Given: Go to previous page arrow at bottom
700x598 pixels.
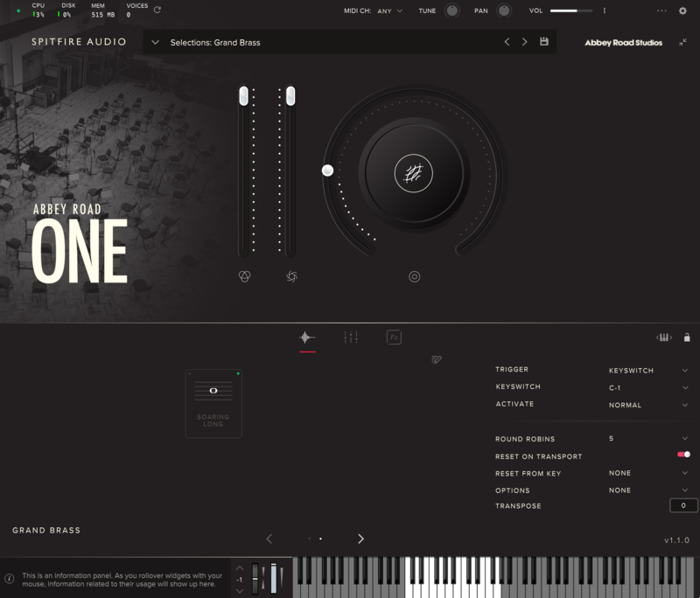Looking at the screenshot, I should pos(269,539).
